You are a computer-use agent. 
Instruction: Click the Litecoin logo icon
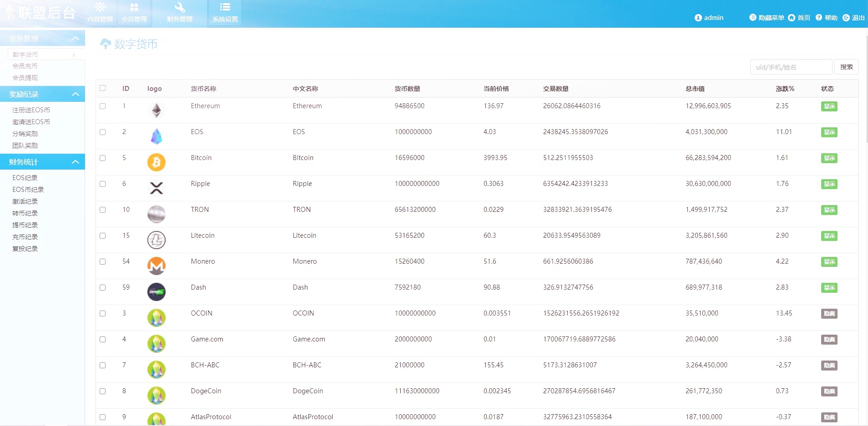point(156,240)
